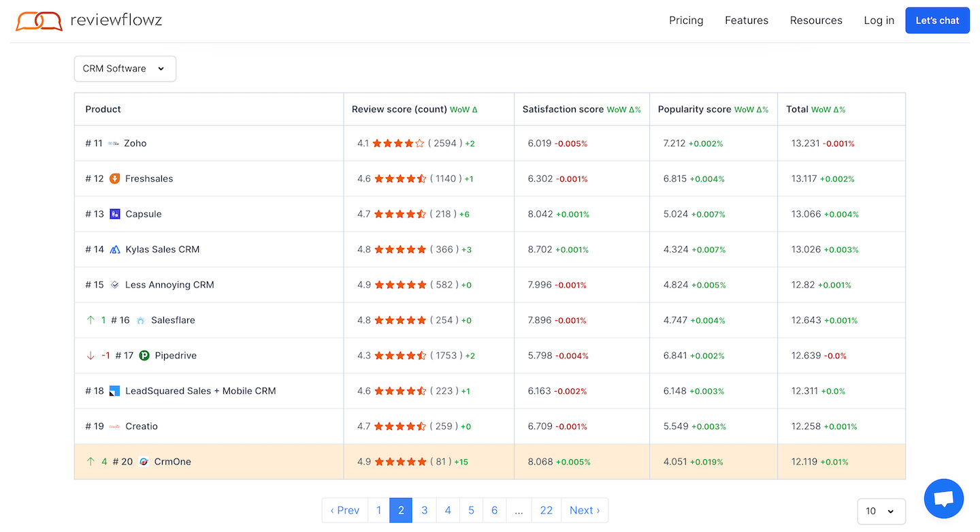
Task: Open the Resources menu item
Action: point(816,20)
